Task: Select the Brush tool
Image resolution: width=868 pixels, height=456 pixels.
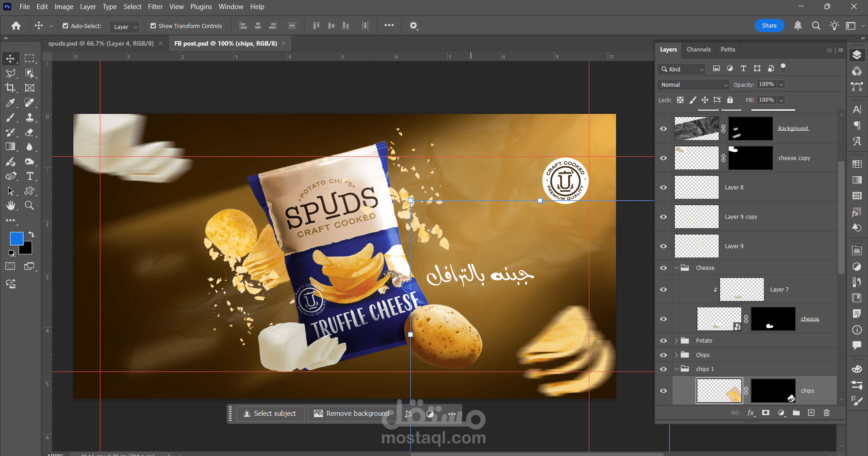Action: (x=10, y=118)
